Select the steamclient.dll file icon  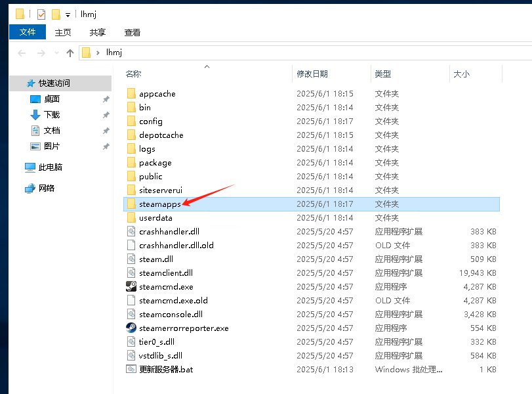tap(131, 273)
